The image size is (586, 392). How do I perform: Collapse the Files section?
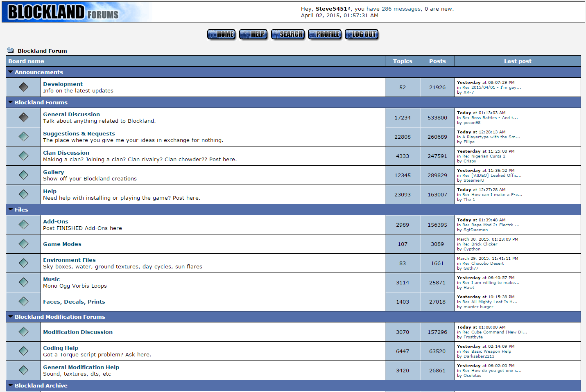(x=10, y=210)
